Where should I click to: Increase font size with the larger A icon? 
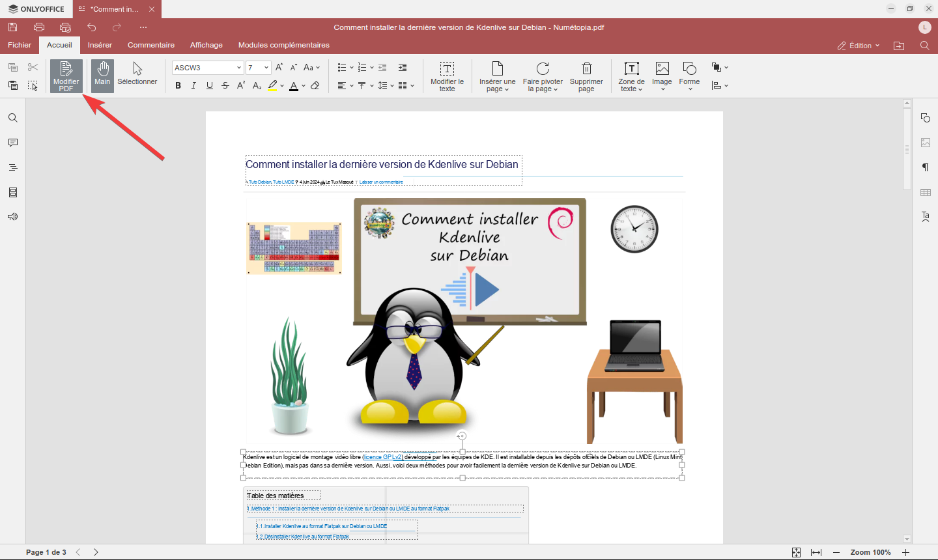[x=279, y=67]
